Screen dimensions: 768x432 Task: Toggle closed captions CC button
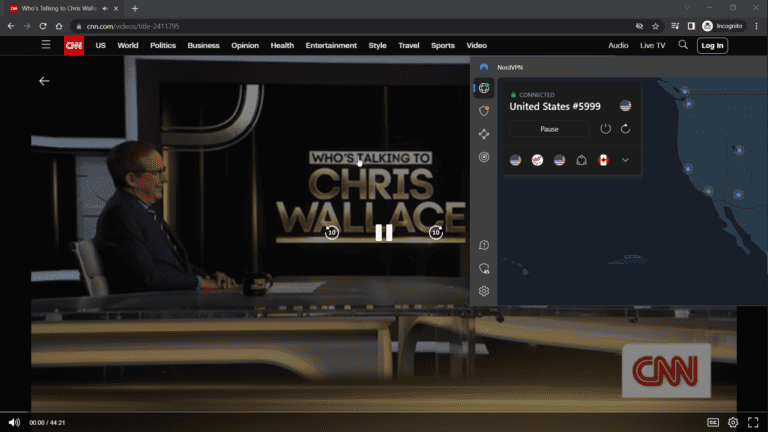713,422
